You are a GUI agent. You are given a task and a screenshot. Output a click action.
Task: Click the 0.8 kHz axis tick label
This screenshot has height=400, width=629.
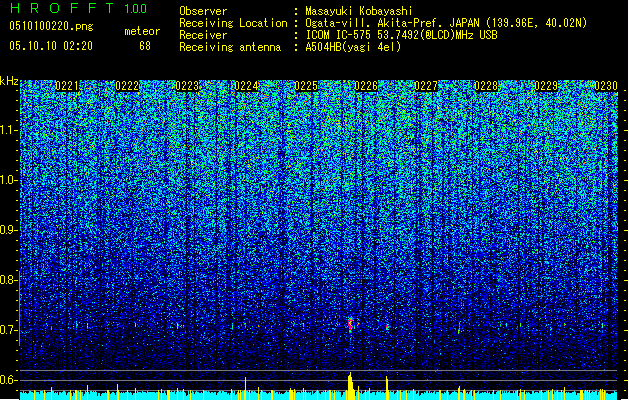click(x=8, y=280)
